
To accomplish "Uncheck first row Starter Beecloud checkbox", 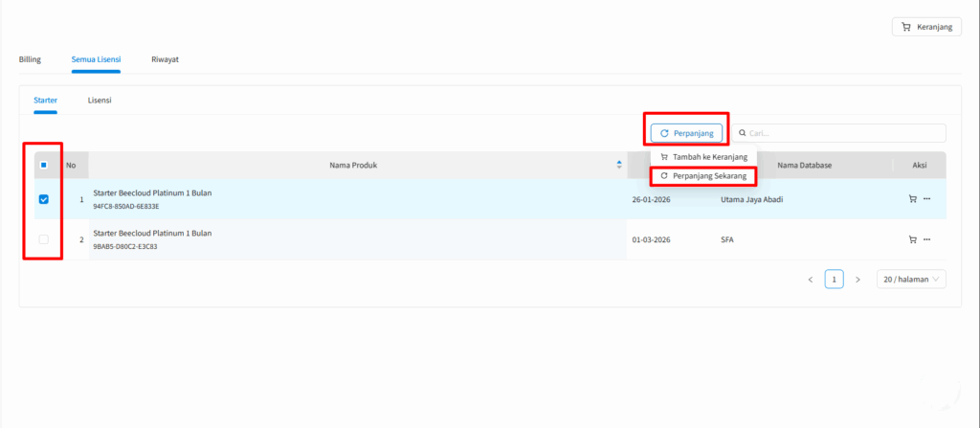I will (x=43, y=199).
